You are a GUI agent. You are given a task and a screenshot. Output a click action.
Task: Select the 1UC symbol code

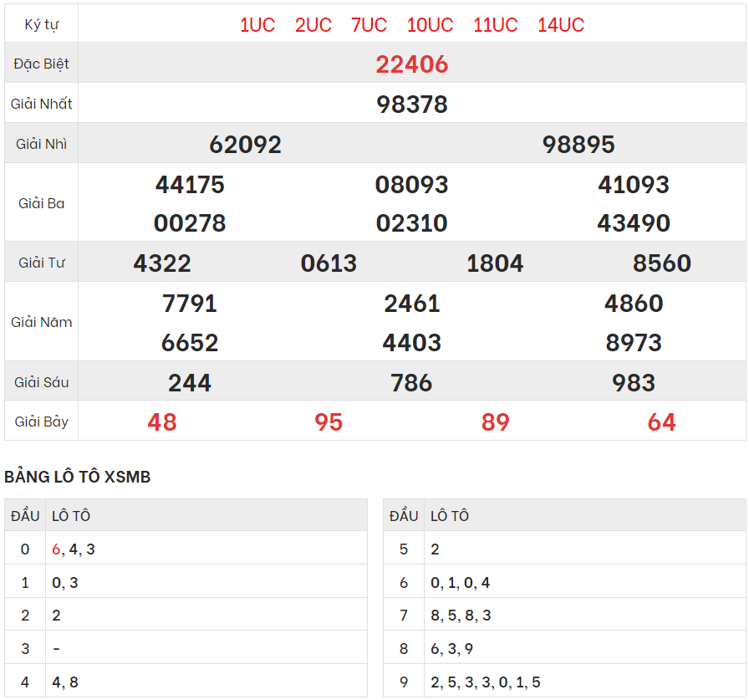[x=257, y=25]
